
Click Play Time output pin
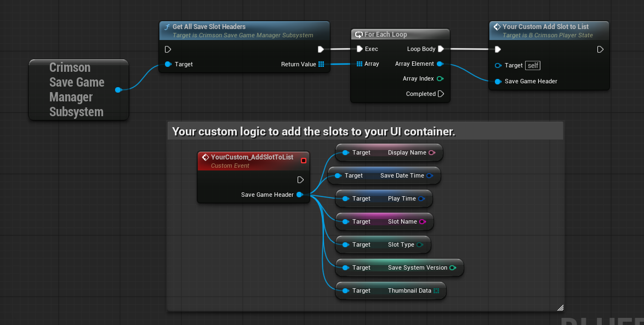pos(421,198)
